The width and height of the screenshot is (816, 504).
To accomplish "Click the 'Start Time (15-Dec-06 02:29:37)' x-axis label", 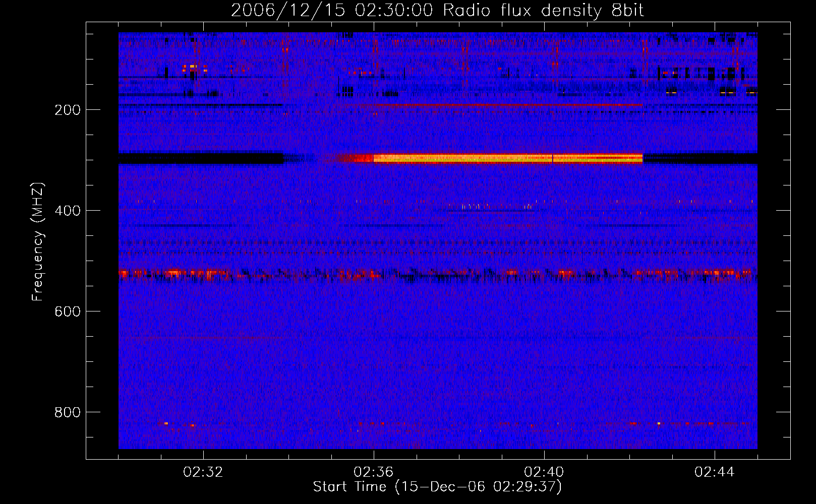I will tap(437, 487).
